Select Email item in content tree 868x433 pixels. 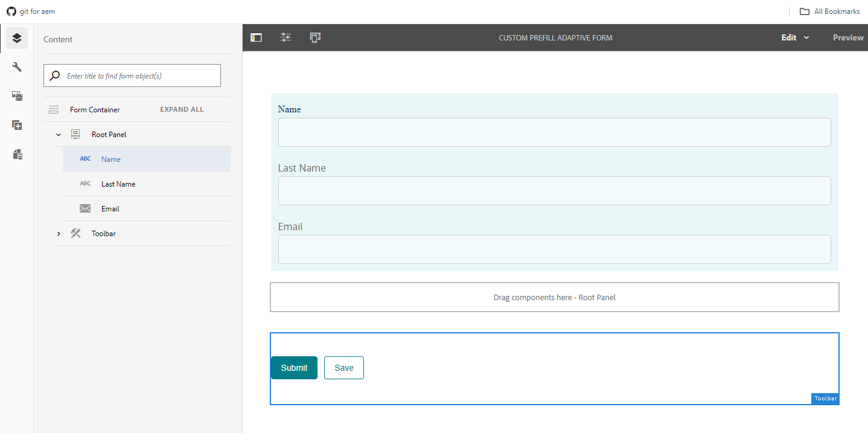click(110, 209)
